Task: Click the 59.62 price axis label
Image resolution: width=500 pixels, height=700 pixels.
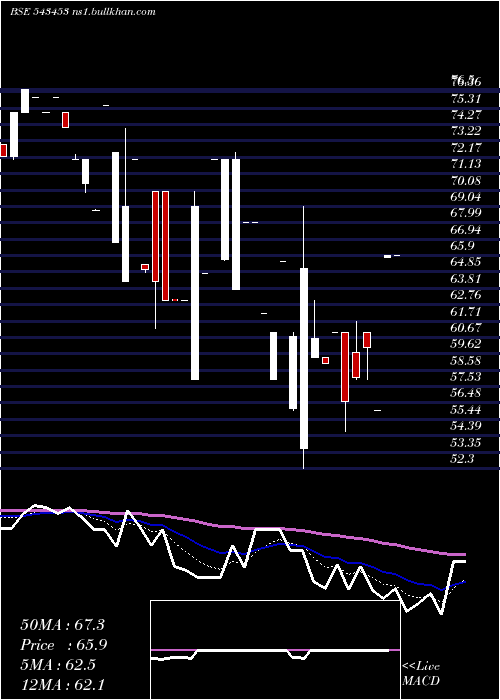Action: coord(466,344)
